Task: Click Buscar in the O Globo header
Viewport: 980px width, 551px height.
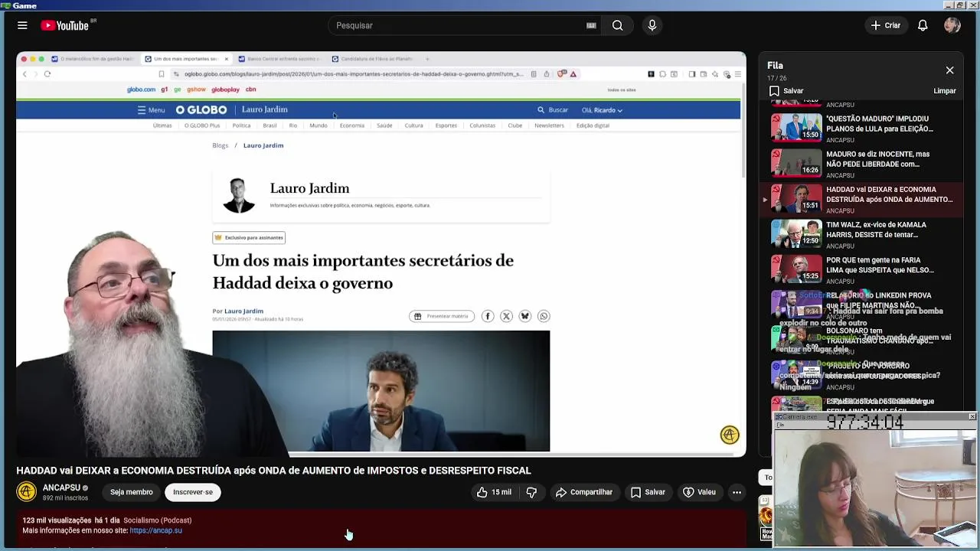Action: coord(553,110)
